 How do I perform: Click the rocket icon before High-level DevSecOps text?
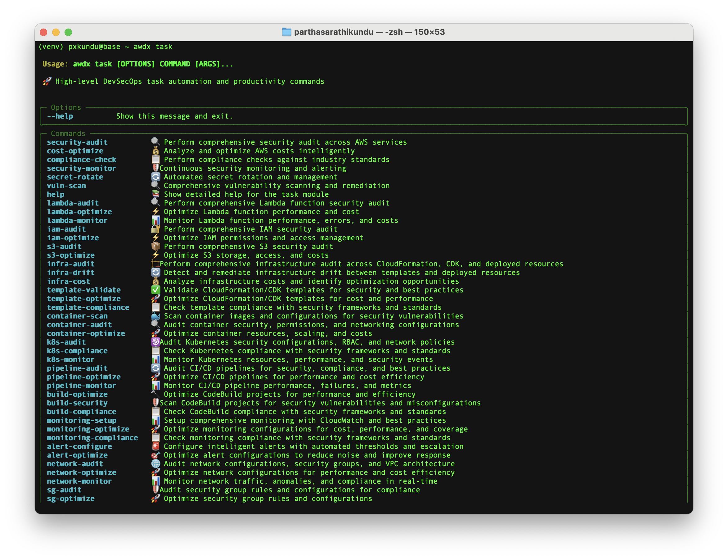(47, 81)
